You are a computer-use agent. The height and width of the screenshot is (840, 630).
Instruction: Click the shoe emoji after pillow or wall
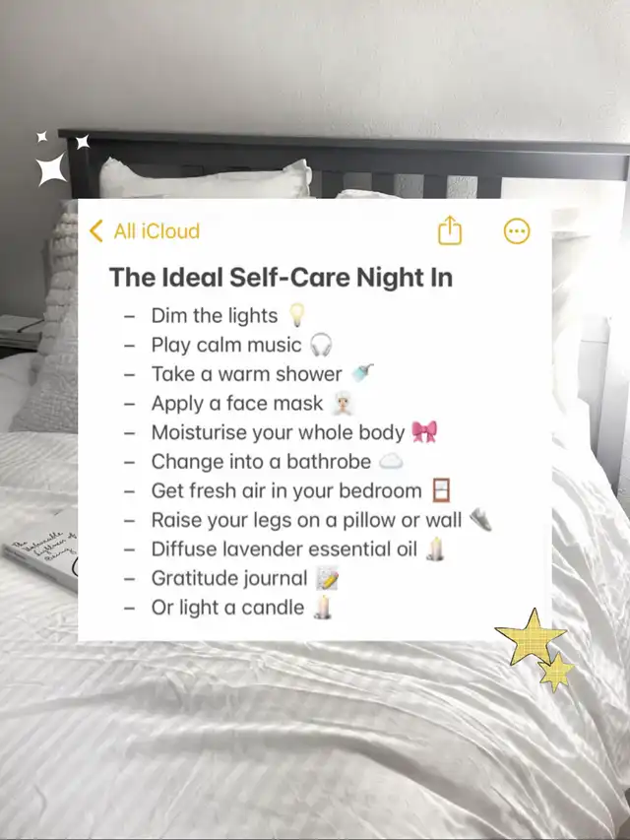click(480, 520)
